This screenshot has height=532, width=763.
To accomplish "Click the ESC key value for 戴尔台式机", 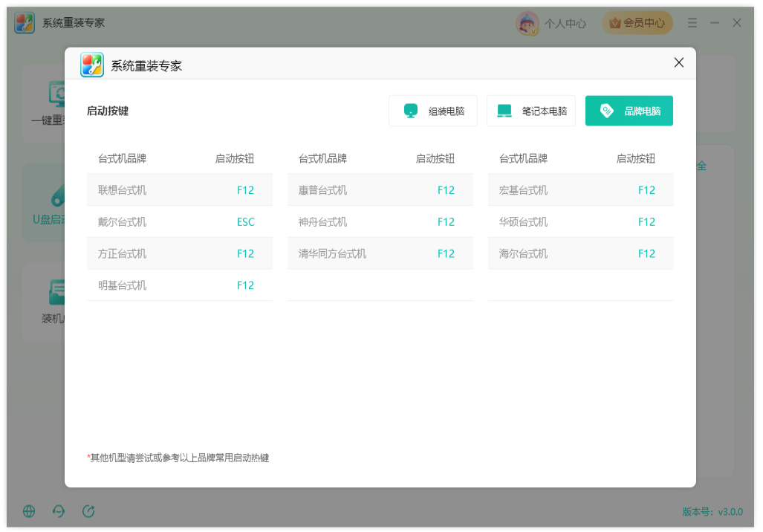I will 246,222.
